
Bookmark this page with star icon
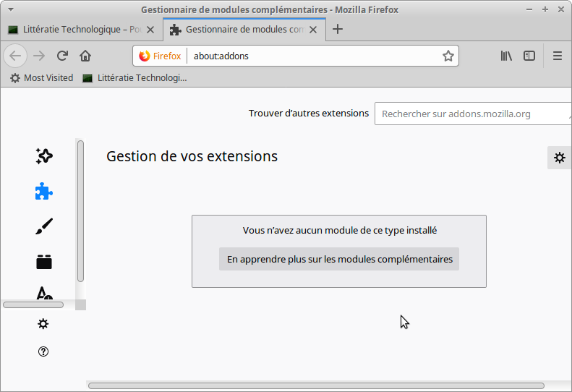(448, 56)
